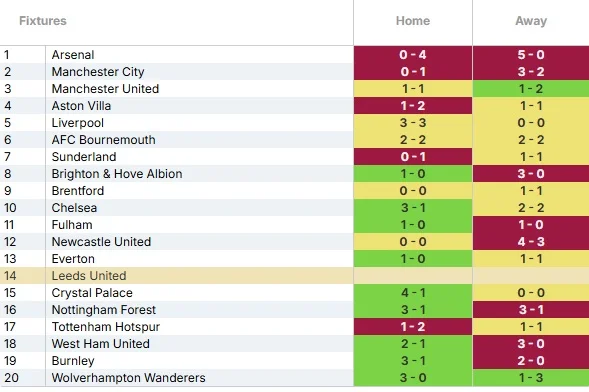Click Tottenham Hotspur home score 1 - 2
This screenshot has width=589, height=392.
[x=413, y=327]
